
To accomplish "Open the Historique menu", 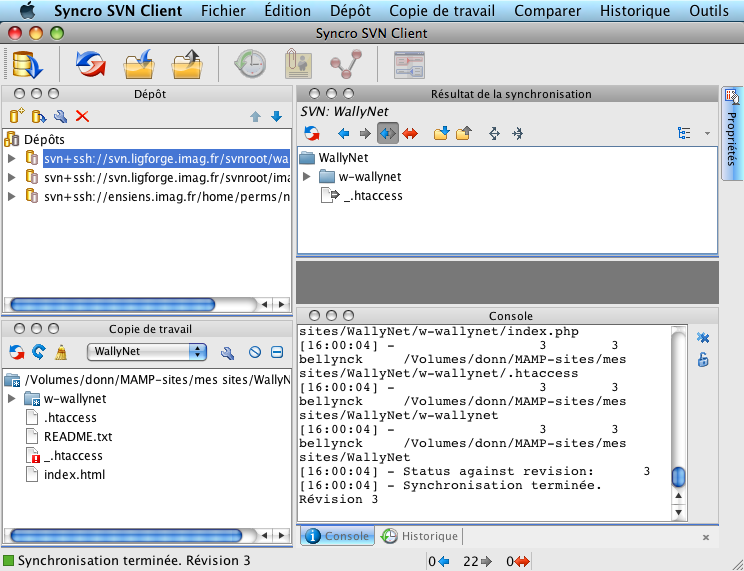I will tap(635, 10).
